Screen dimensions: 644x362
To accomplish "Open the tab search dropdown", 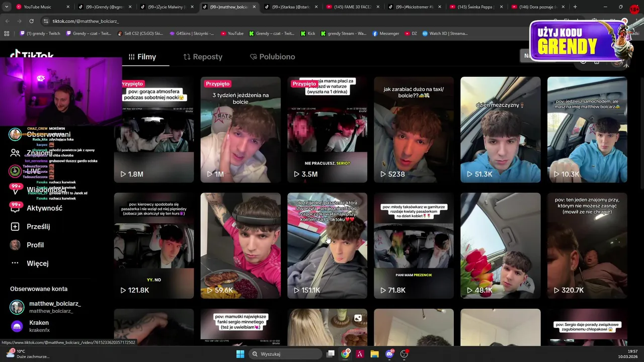I will (x=7, y=7).
